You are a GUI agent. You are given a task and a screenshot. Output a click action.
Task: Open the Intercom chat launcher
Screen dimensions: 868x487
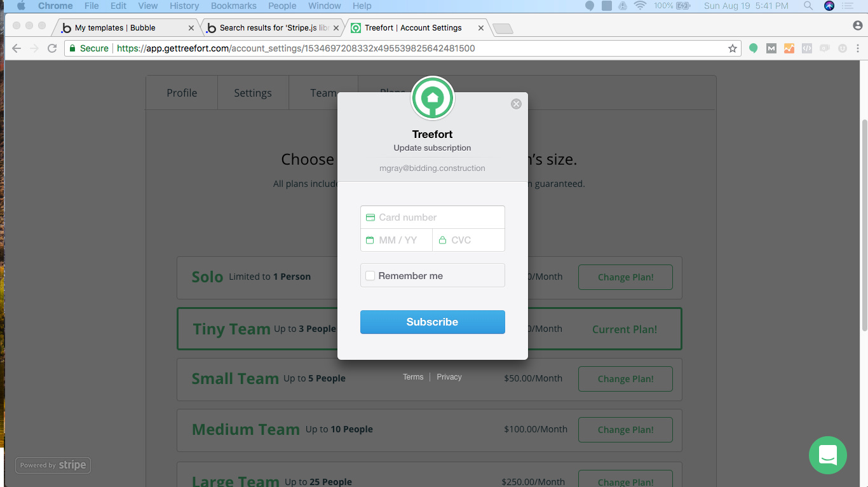(x=828, y=455)
